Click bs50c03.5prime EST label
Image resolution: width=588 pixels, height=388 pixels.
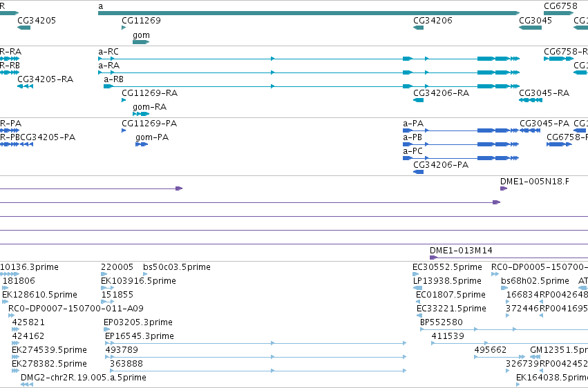[177, 267]
